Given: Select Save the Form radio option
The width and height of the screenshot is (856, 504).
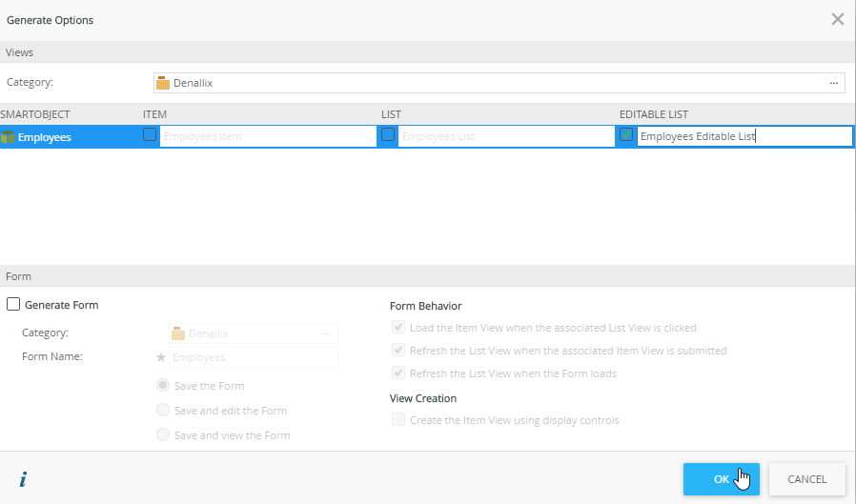Looking at the screenshot, I should tap(163, 386).
